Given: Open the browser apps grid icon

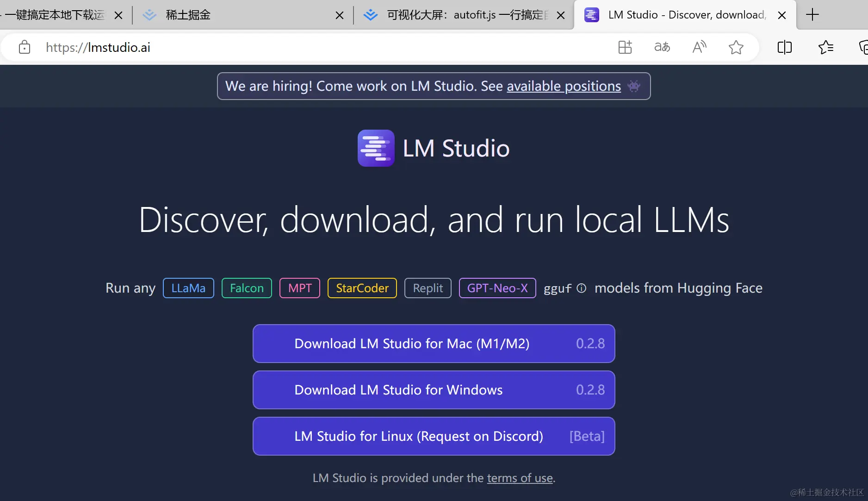Looking at the screenshot, I should 625,47.
